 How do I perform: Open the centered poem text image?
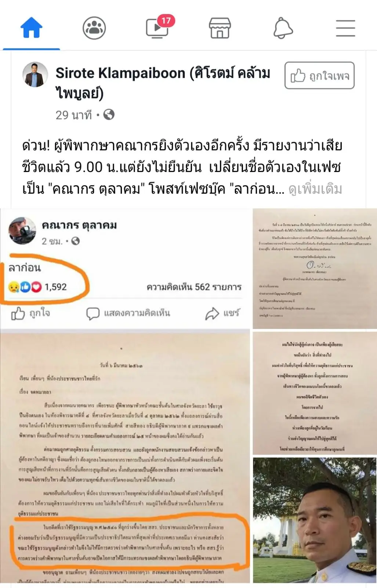coord(315,393)
